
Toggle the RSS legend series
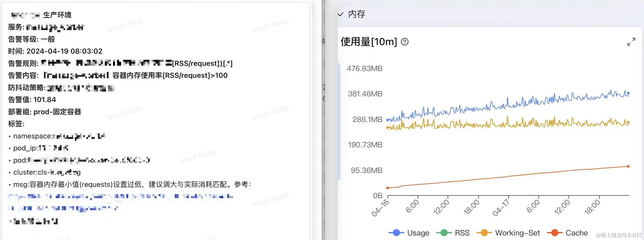(453, 233)
